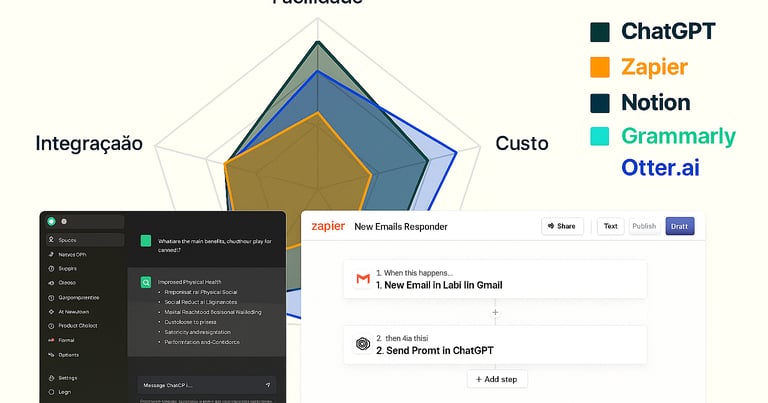Click the Notion legend label
This screenshot has width=768, height=403.
[656, 103]
